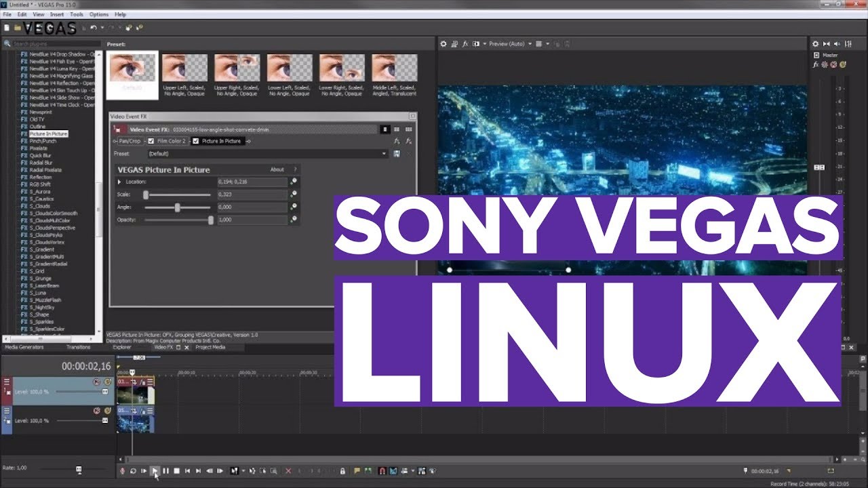Screen dimensions: 868x488
Task: Toggle the Picture In Picture effect checkbox
Action: (196, 141)
